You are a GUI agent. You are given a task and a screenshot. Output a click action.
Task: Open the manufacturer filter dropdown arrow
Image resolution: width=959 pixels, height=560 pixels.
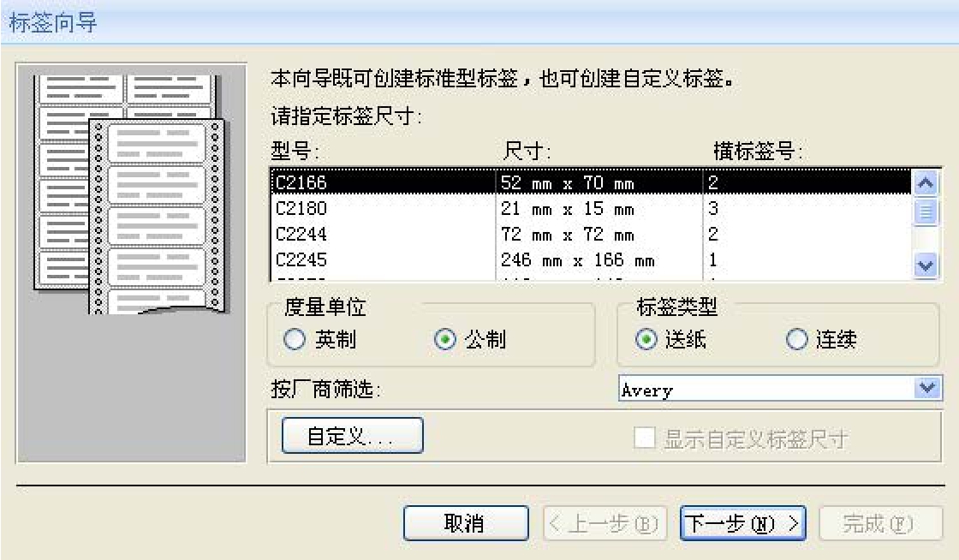coord(923,390)
